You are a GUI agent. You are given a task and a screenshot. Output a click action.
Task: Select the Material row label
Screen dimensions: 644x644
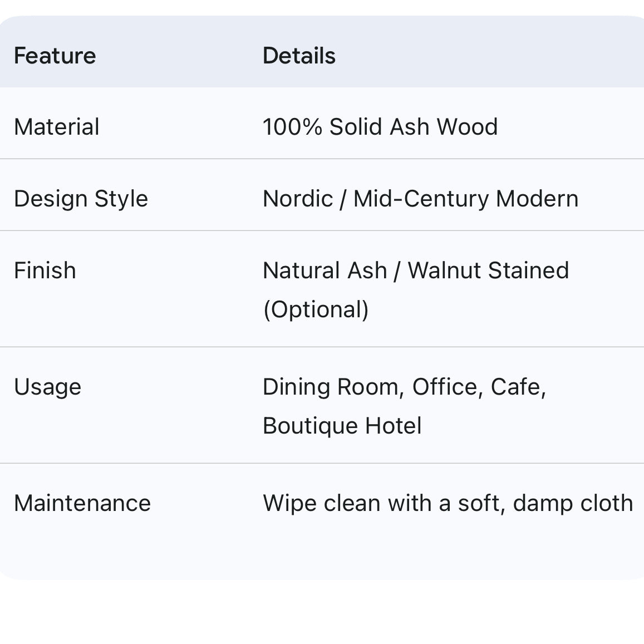coord(57,127)
